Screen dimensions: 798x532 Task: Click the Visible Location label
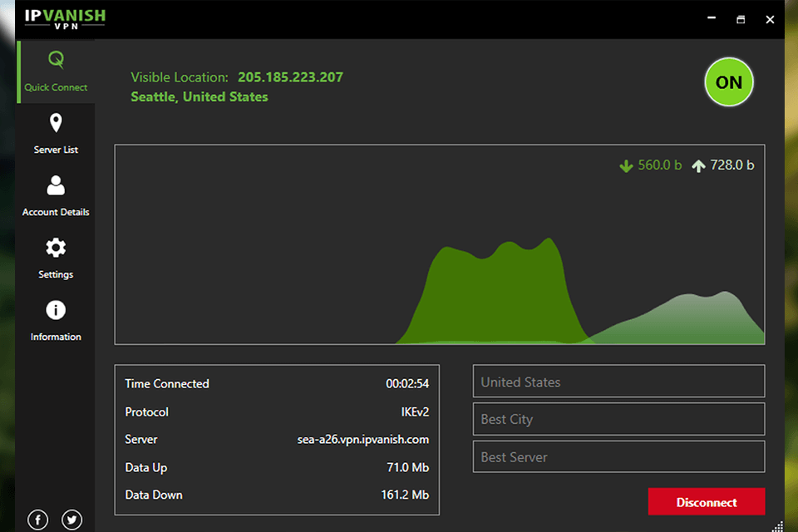(x=180, y=77)
